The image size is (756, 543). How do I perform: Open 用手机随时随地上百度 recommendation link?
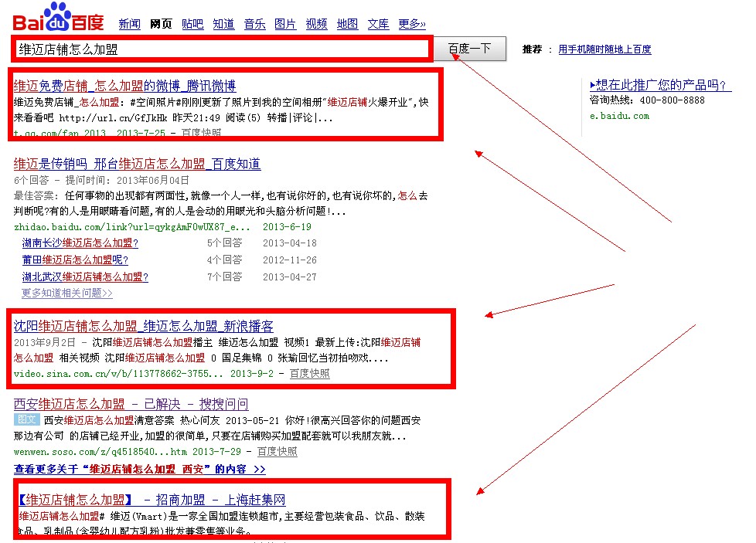click(604, 49)
